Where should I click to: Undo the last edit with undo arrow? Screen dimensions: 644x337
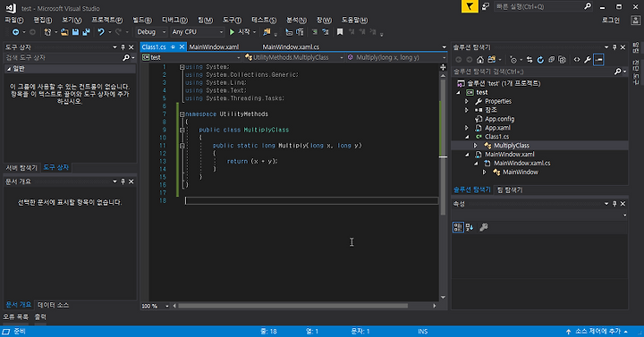100,32
